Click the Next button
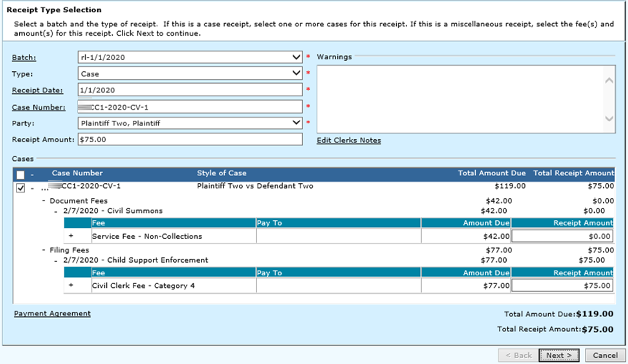This screenshot has height=364, width=628. pos(558,355)
